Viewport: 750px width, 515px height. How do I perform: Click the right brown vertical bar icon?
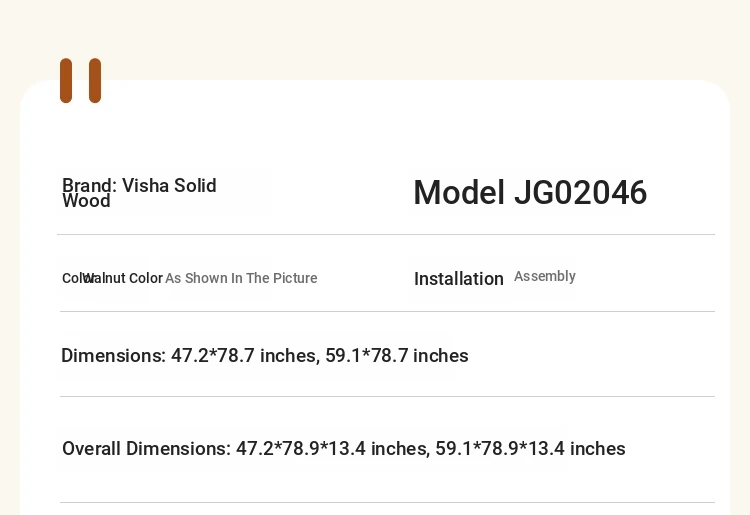tap(95, 80)
